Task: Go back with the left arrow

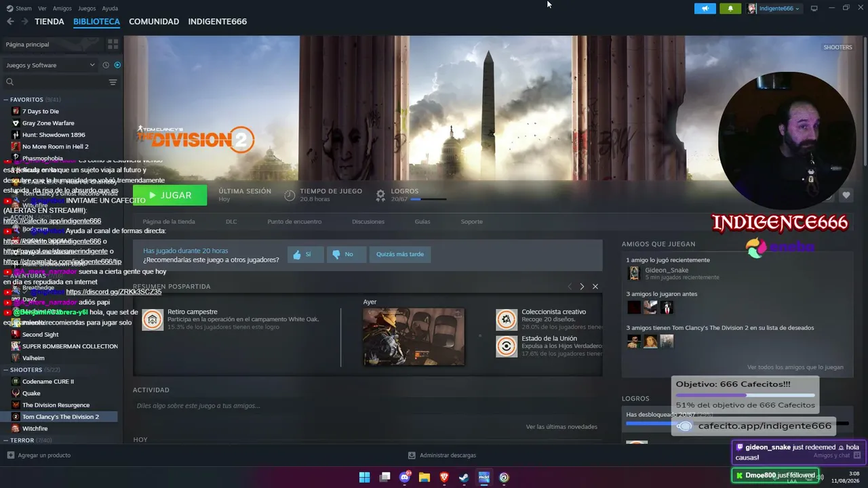Action: 10,22
